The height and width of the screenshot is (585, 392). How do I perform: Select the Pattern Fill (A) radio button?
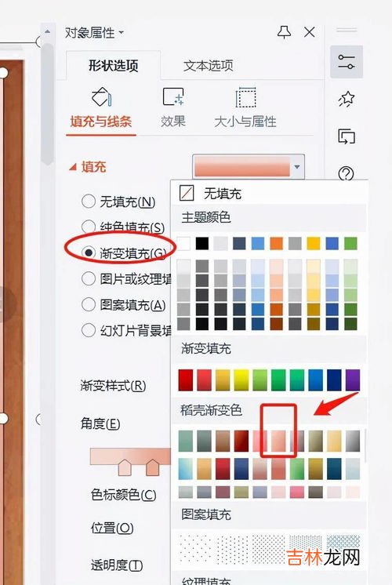[89, 304]
